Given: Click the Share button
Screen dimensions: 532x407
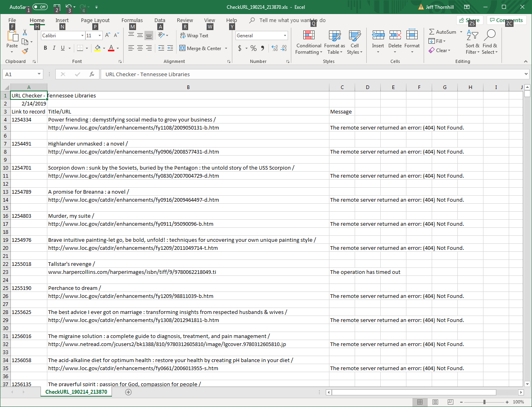Looking at the screenshot, I should pos(470,20).
